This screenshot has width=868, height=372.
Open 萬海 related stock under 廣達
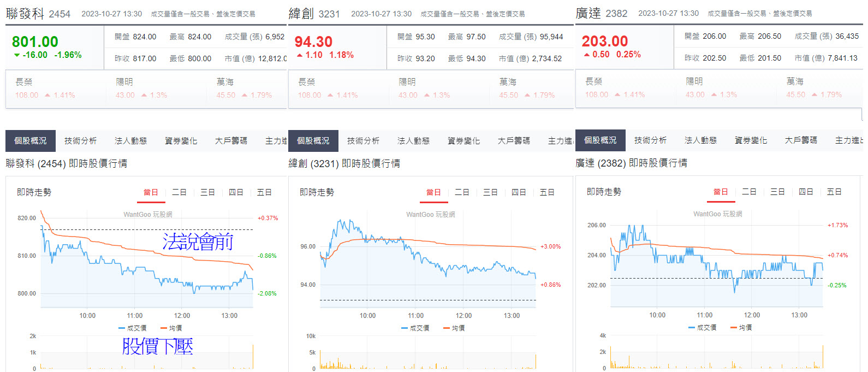point(819,88)
